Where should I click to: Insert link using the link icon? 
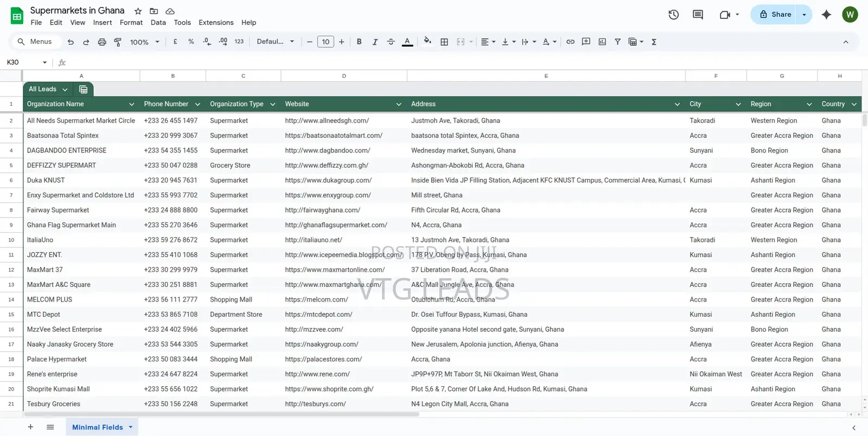(570, 42)
